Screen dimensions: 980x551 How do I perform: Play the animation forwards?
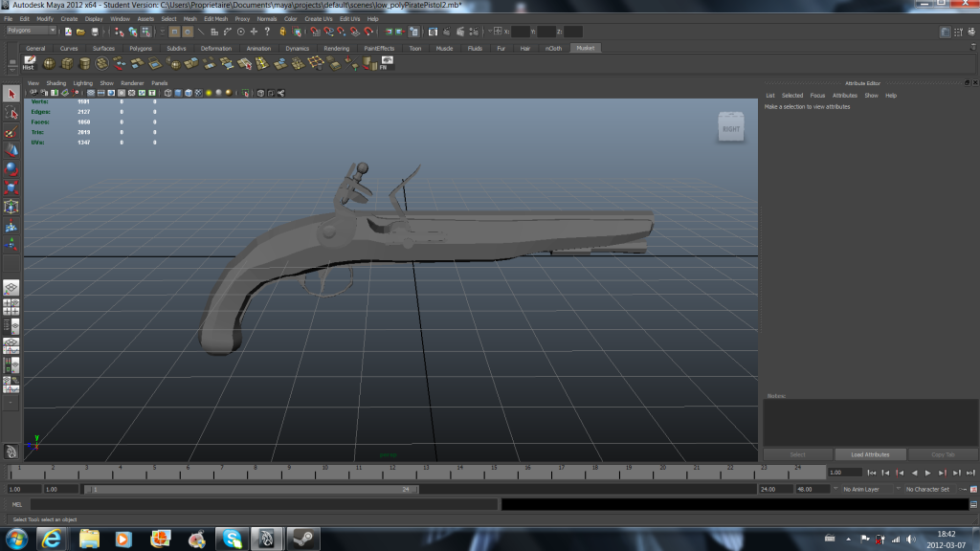click(928, 473)
